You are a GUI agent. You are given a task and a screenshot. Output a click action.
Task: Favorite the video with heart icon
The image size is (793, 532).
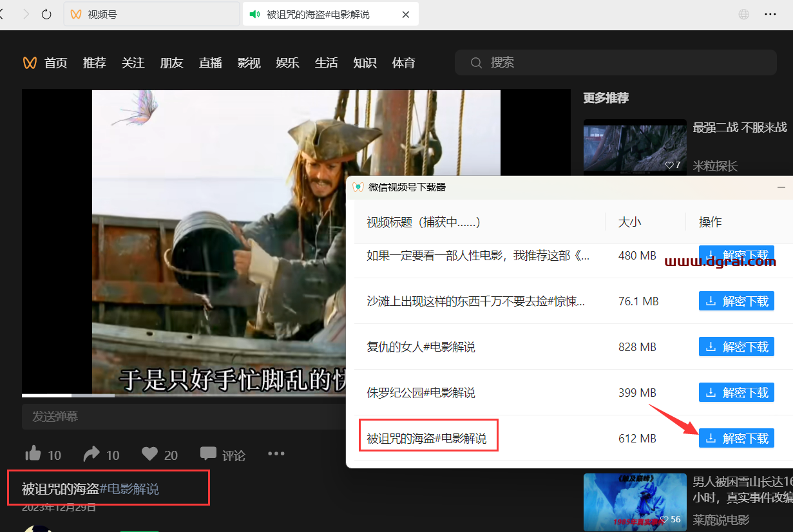click(x=150, y=454)
